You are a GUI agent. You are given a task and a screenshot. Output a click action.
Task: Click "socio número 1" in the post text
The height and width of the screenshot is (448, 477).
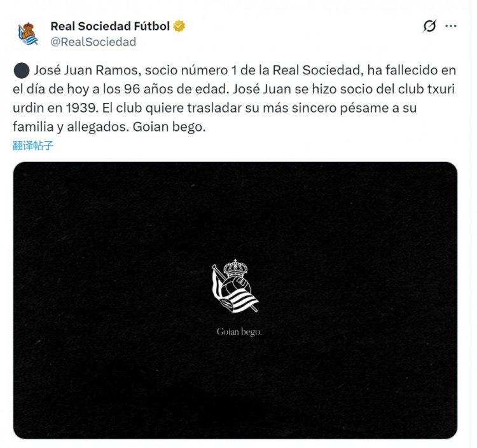191,70
